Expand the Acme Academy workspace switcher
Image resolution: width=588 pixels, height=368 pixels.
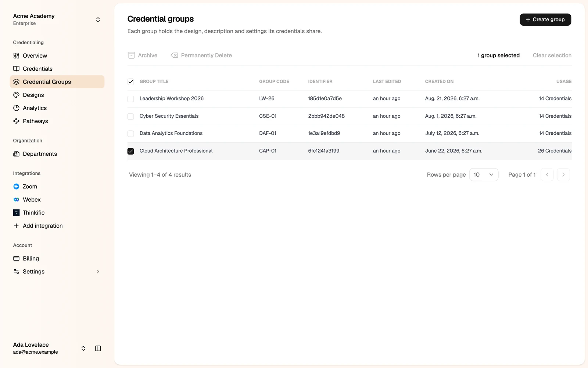coord(98,20)
